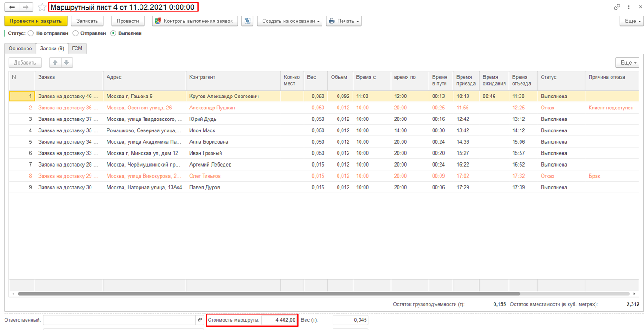Move the selected row up with arrow
This screenshot has height=330, width=644.
click(55, 63)
